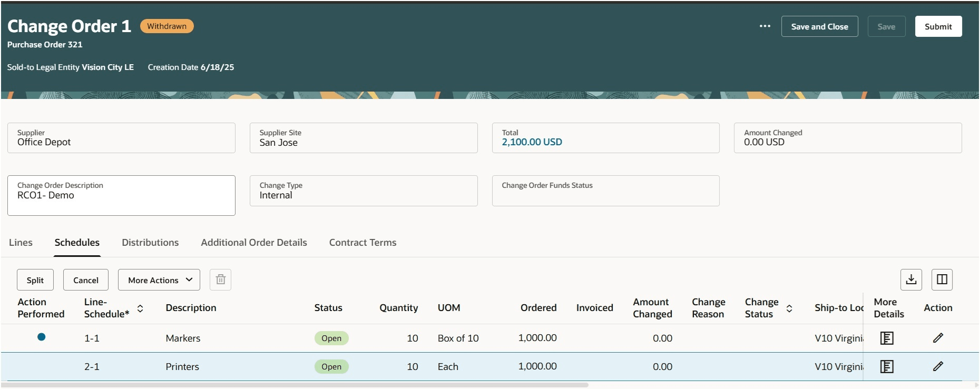Image resolution: width=980 pixels, height=390 pixels.
Task: Click the Split button
Action: click(35, 280)
